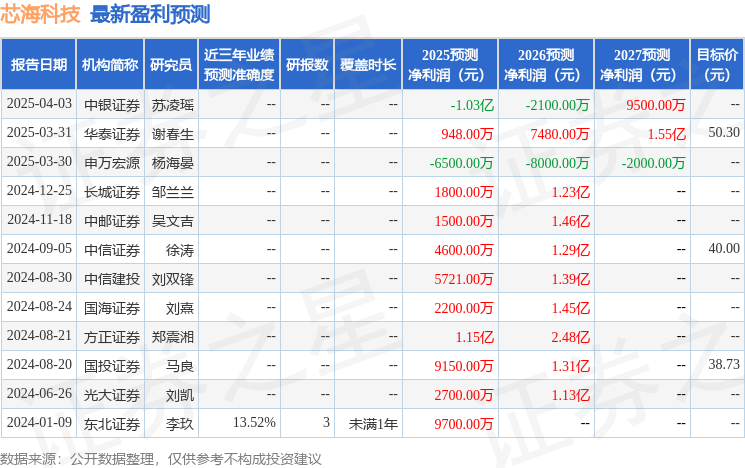
Task: Click the 机构简称 column header
Action: tap(110, 65)
